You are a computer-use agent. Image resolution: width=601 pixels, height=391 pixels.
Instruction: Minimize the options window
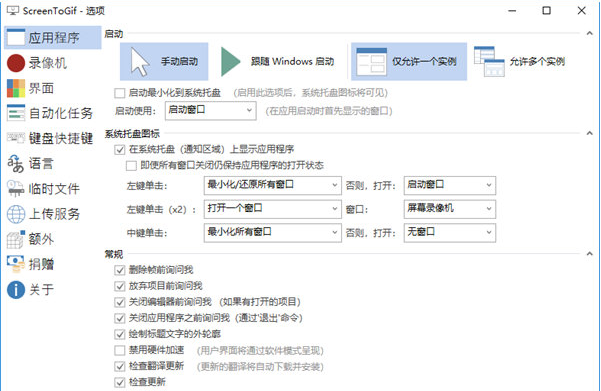[512, 11]
